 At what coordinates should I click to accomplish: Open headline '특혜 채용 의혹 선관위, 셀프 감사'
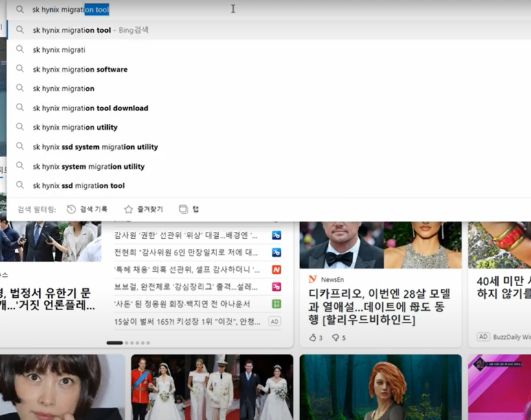[187, 270]
